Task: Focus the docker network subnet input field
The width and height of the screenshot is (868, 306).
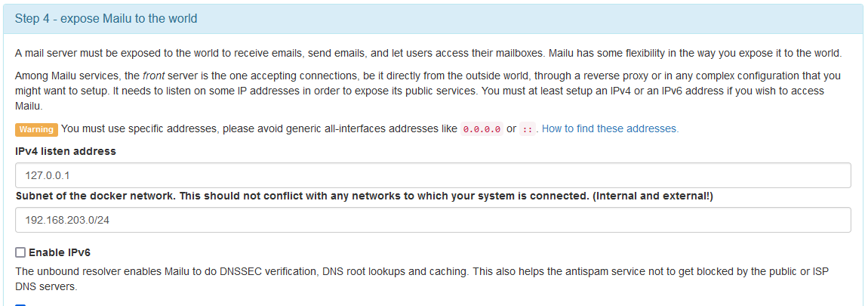Action: click(x=432, y=220)
